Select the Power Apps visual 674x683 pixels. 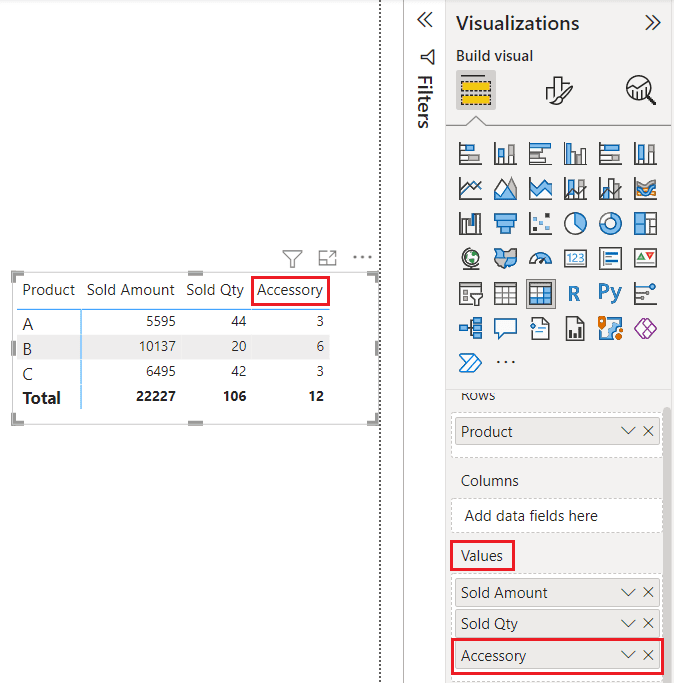[x=645, y=328]
